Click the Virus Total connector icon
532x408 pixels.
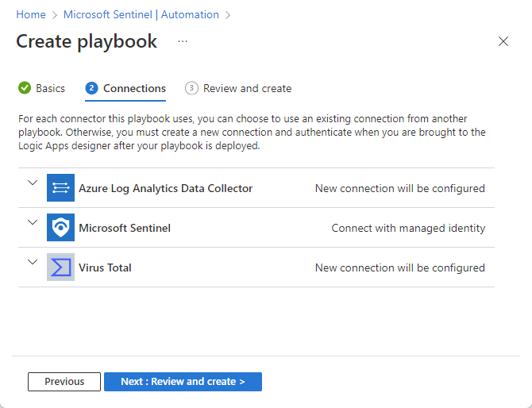click(x=60, y=268)
